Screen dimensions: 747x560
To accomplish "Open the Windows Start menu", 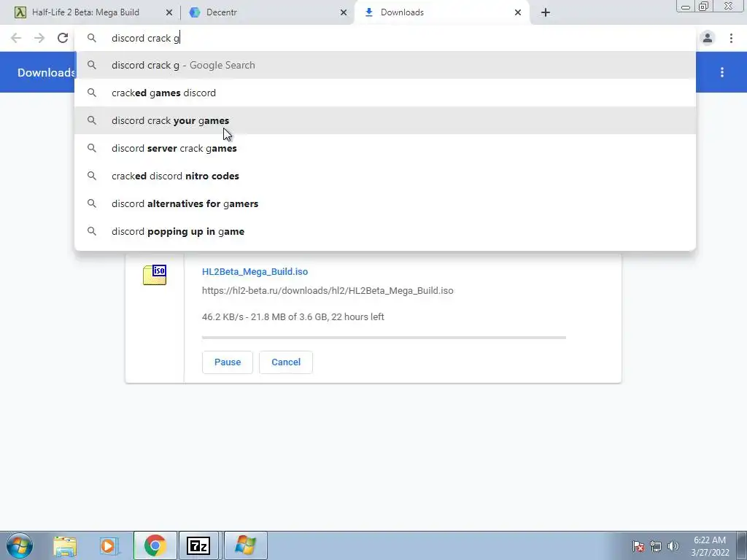I will point(20,545).
